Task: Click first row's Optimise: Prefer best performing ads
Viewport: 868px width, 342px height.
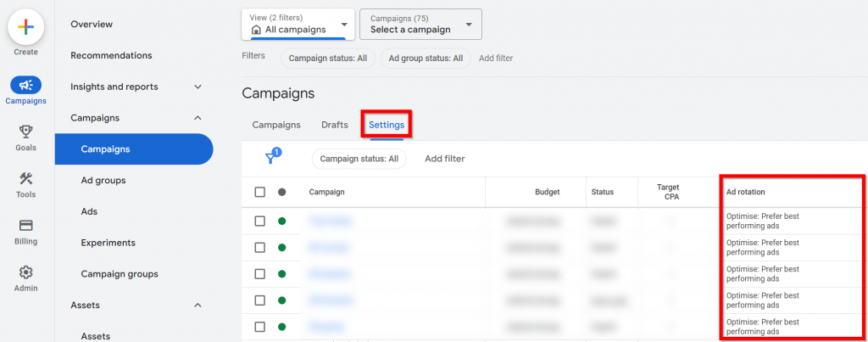Action: (762, 221)
